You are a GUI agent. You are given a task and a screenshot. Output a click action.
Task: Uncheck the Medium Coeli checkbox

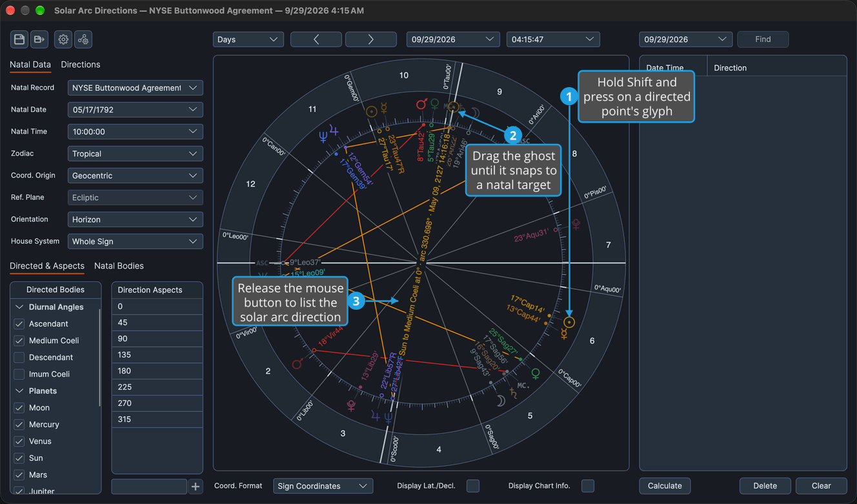(x=19, y=341)
